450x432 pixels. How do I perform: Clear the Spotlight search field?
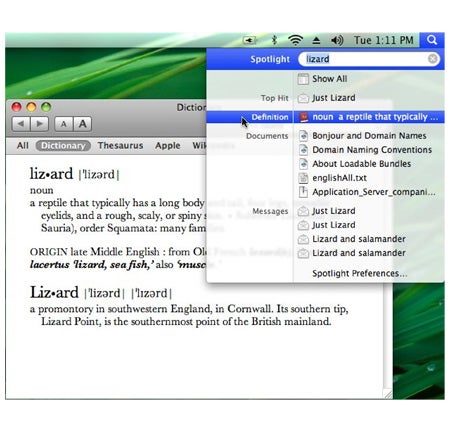[x=433, y=59]
